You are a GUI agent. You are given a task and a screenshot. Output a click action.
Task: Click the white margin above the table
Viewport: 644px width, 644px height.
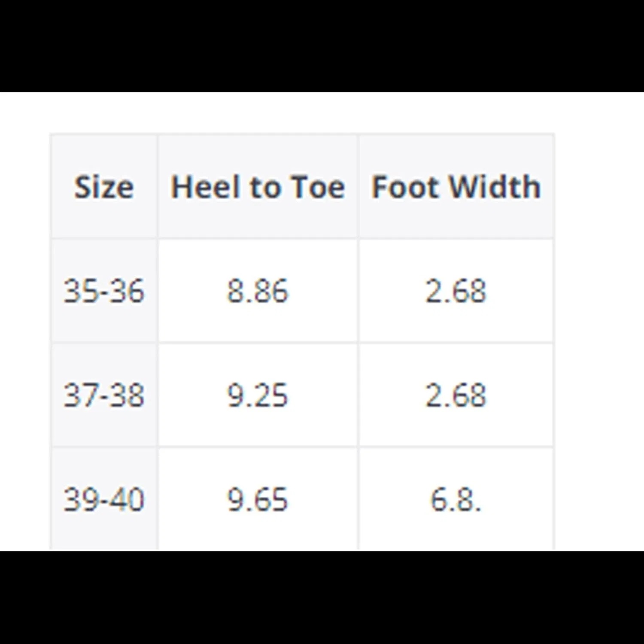(x=322, y=112)
